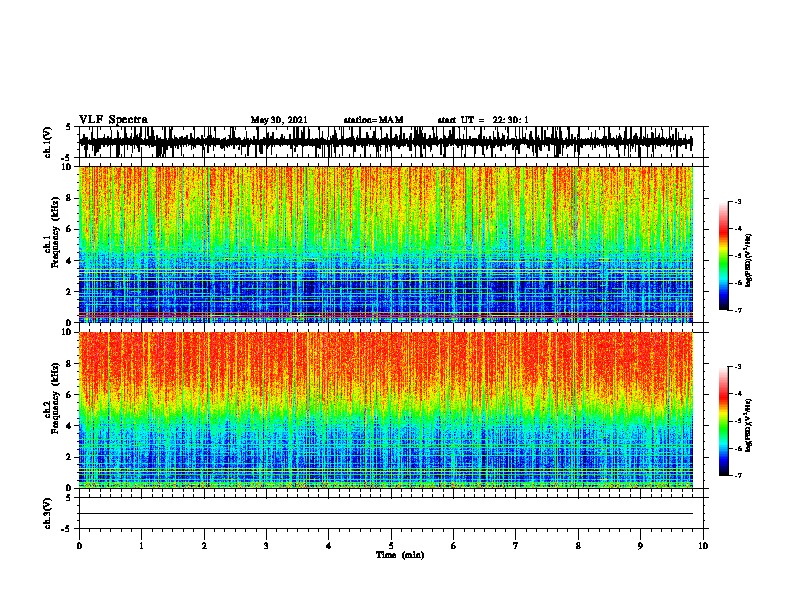Click the time axis tick label "10"

pos(703,546)
